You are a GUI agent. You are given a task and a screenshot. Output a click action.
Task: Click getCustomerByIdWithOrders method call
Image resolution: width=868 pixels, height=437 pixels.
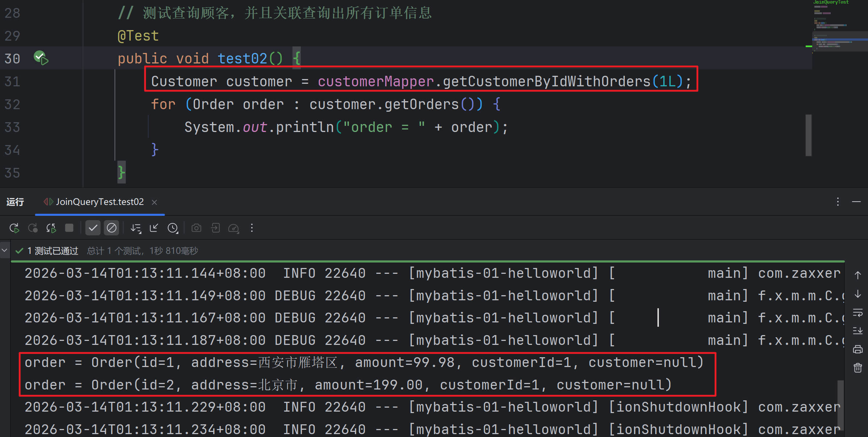coord(546,81)
